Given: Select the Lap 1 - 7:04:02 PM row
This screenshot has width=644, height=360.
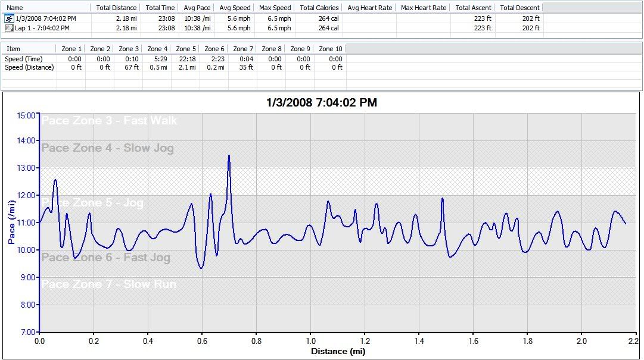Looking at the screenshot, I should [x=42, y=28].
